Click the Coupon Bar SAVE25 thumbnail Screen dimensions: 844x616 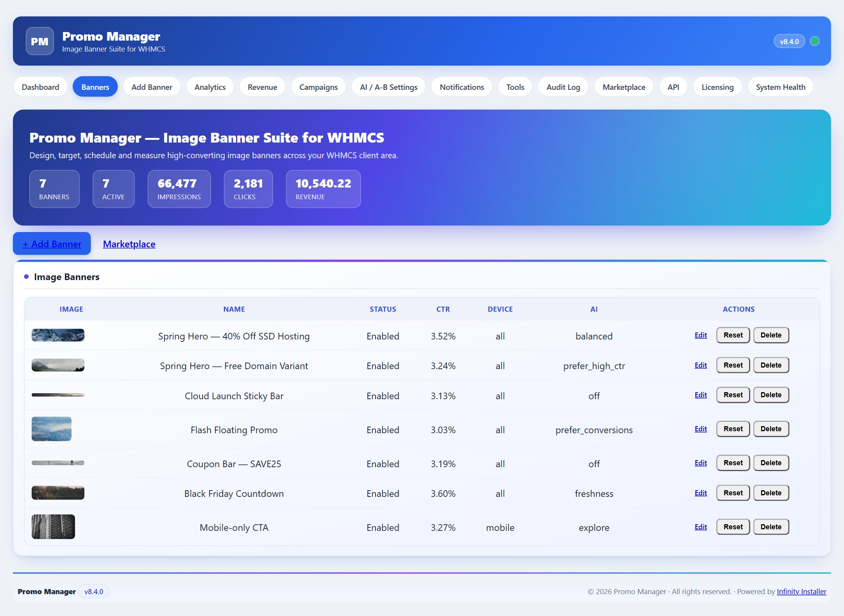[58, 463]
